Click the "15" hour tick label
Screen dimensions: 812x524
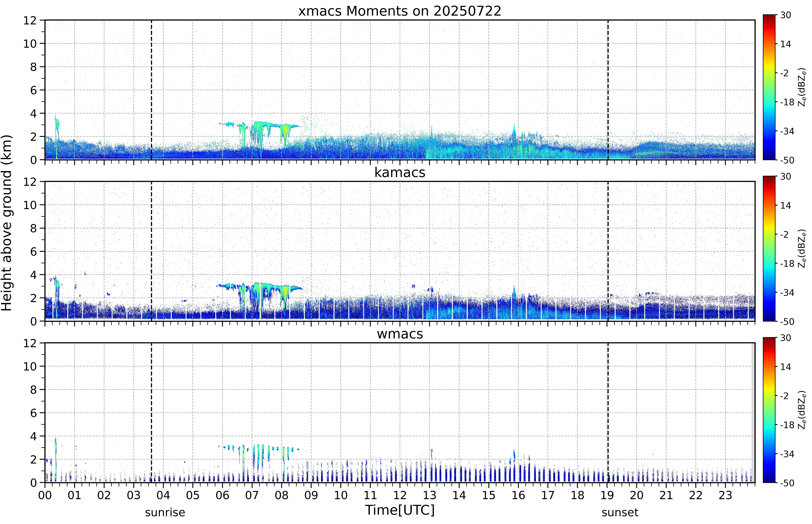click(x=489, y=495)
